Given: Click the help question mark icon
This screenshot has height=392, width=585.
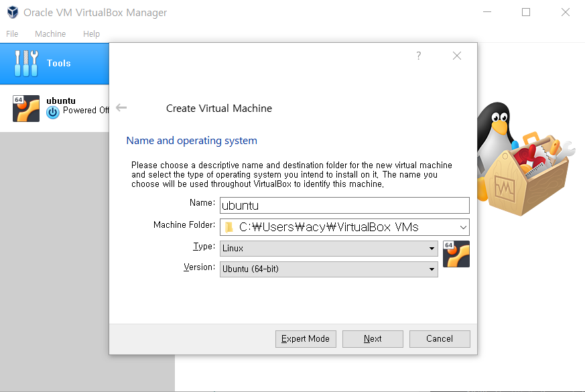Looking at the screenshot, I should pyautogui.click(x=418, y=56).
